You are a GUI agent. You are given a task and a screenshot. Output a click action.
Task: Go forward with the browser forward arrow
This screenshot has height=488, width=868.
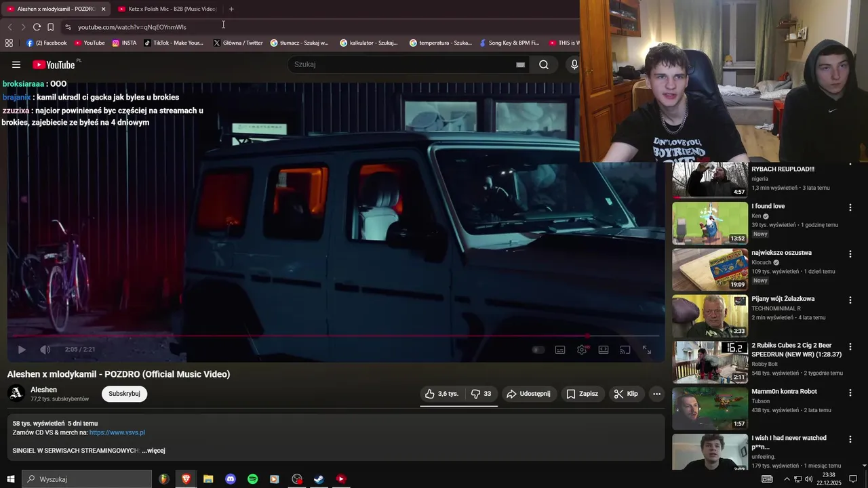pyautogui.click(x=23, y=27)
